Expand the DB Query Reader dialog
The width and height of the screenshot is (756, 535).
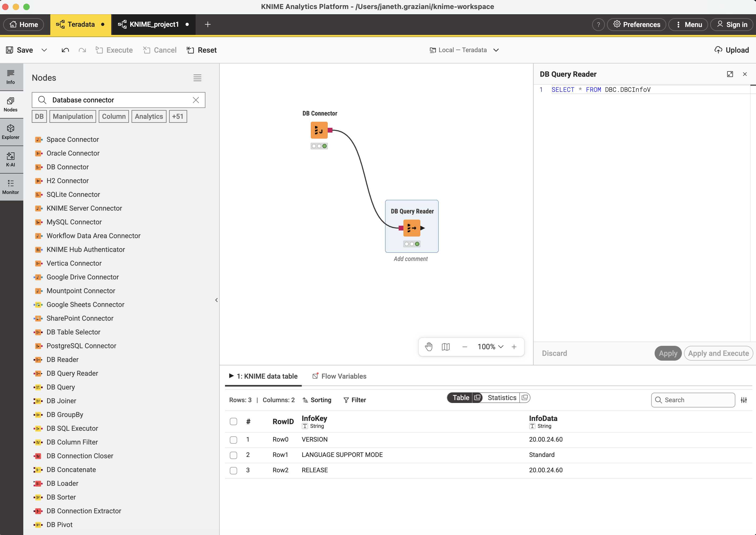click(x=730, y=74)
